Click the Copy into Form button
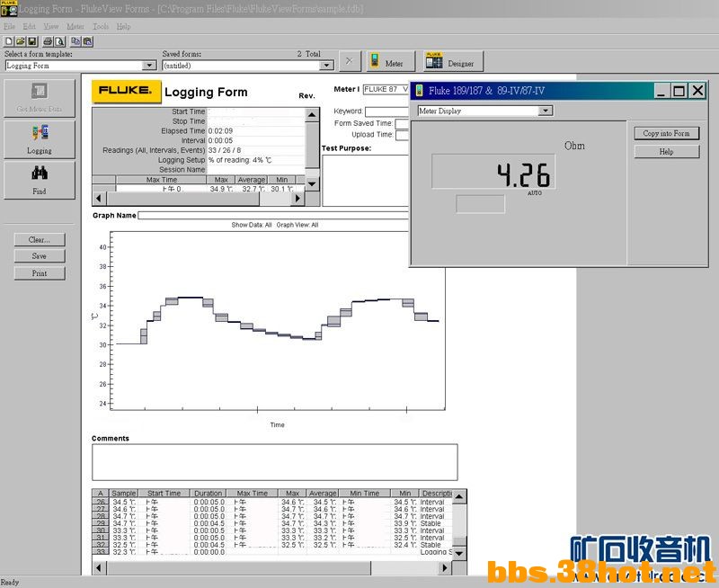The height and width of the screenshot is (588, 719). coord(667,133)
